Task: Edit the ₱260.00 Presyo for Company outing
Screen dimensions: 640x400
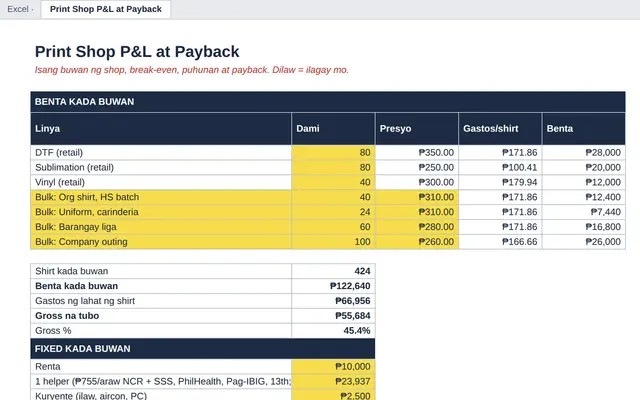Action: 417,242
